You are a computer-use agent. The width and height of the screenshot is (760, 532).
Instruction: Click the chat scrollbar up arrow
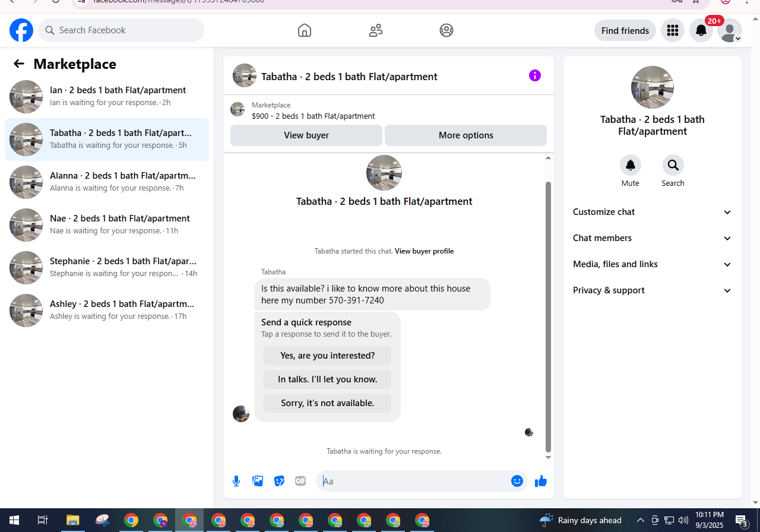coord(548,158)
